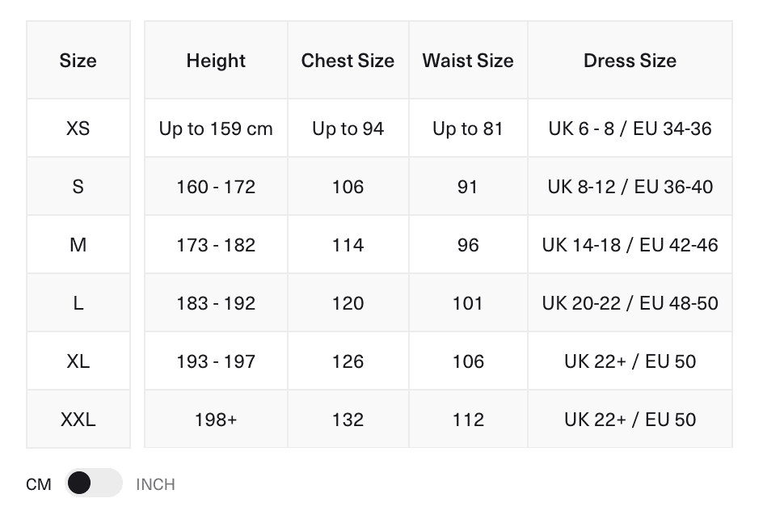Select the M size row label

tap(78, 245)
